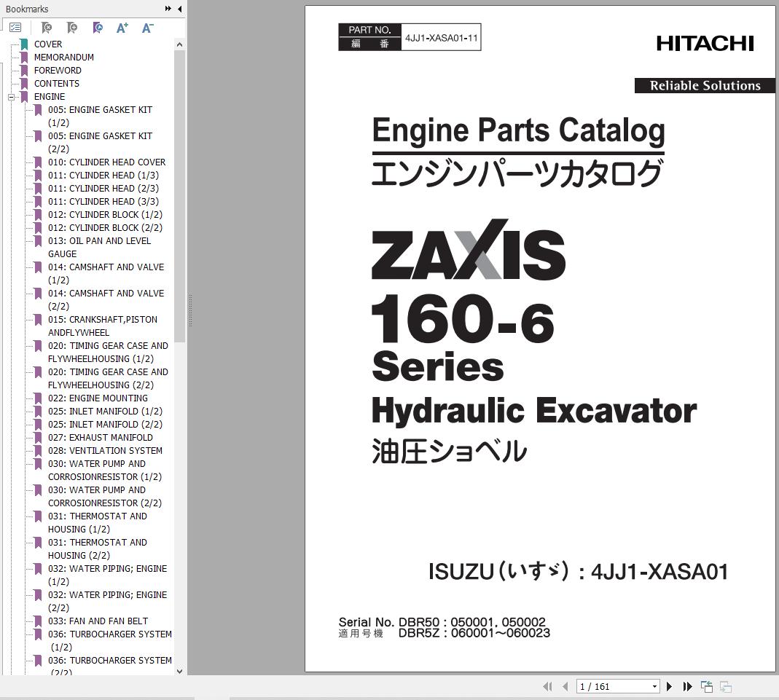This screenshot has height=700, width=779.
Task: Expand the Bookmarks panel with double arrow
Action: coord(168,9)
